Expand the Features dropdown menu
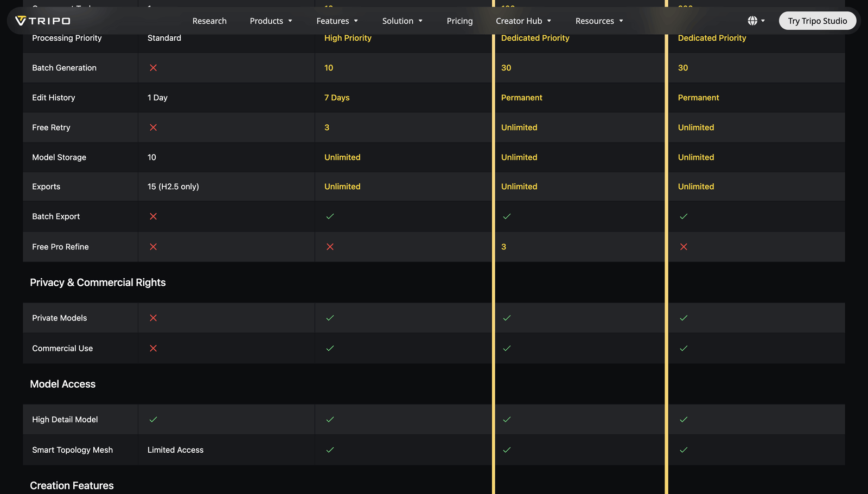The height and width of the screenshot is (494, 868). (x=337, y=21)
